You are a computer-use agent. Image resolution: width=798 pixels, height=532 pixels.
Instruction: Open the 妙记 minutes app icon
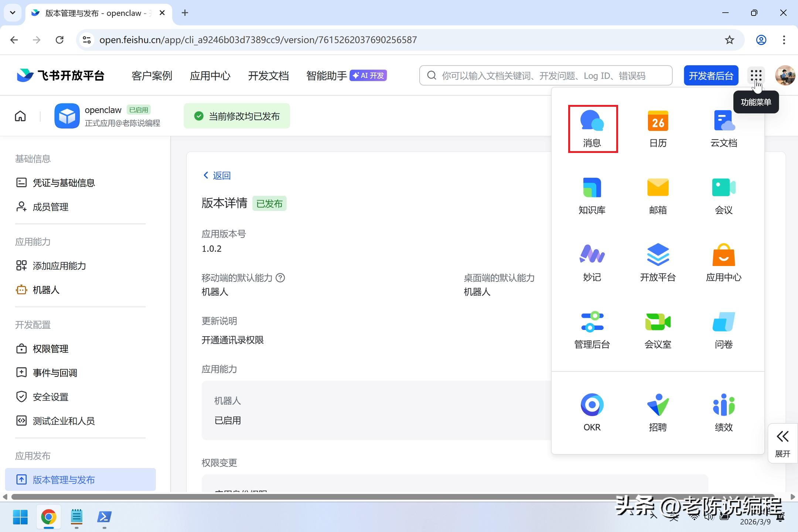click(x=592, y=262)
